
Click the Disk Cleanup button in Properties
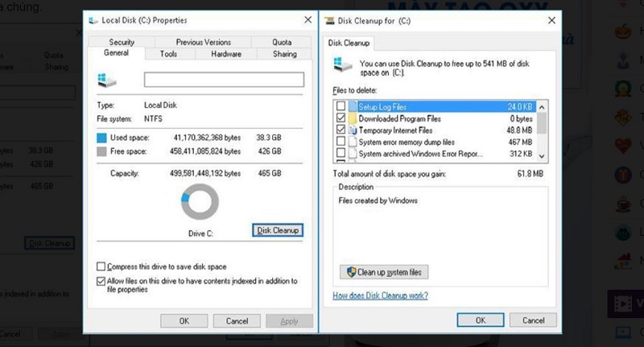[278, 230]
